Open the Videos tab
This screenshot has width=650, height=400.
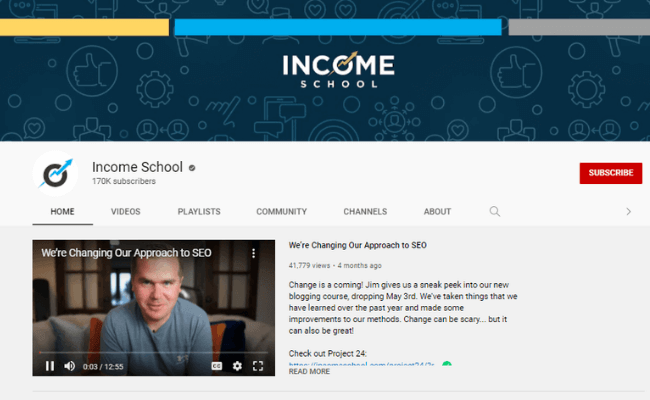click(x=126, y=211)
